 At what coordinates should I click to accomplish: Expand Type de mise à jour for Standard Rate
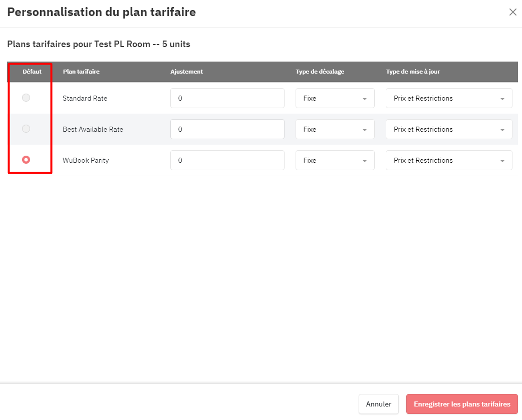point(449,98)
